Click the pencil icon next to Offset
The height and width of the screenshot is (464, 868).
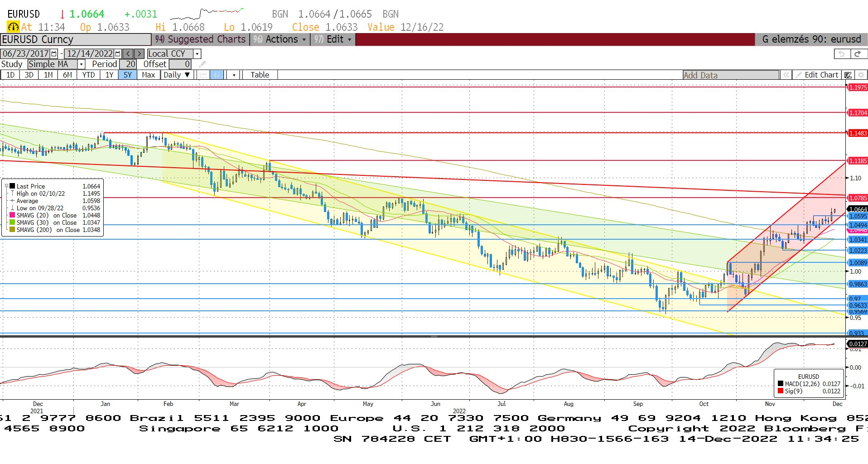(202, 64)
